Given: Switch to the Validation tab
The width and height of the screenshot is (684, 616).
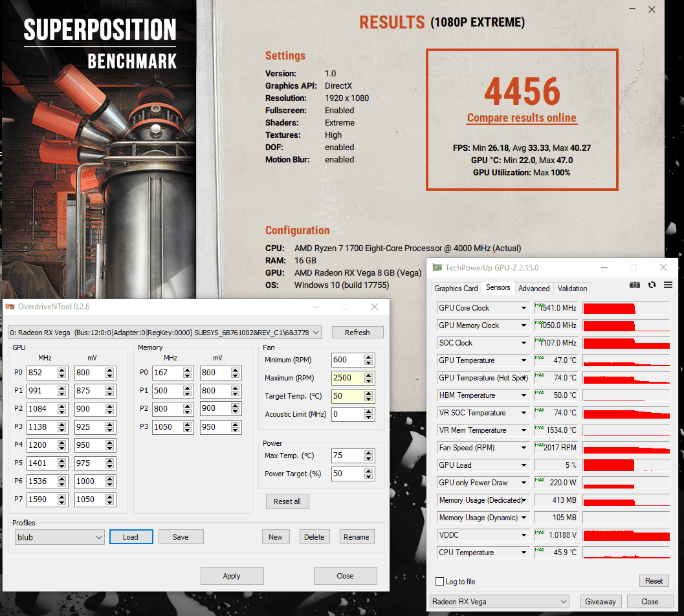Looking at the screenshot, I should pyautogui.click(x=572, y=289).
